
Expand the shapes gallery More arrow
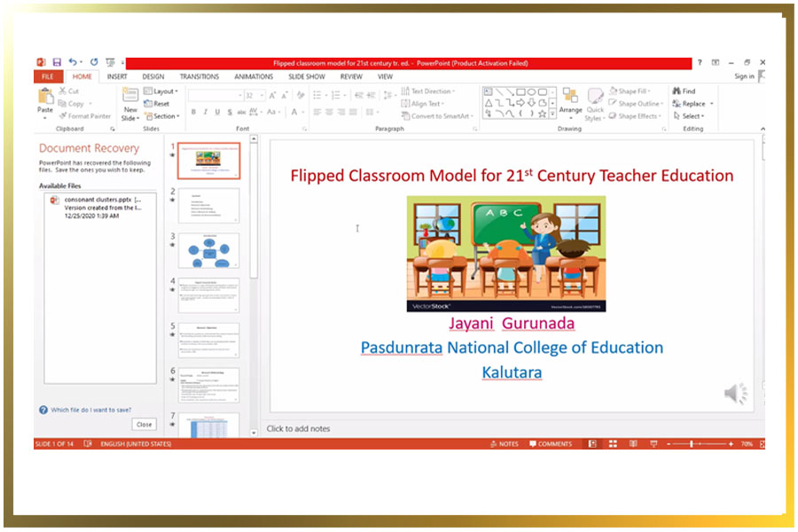click(552, 114)
